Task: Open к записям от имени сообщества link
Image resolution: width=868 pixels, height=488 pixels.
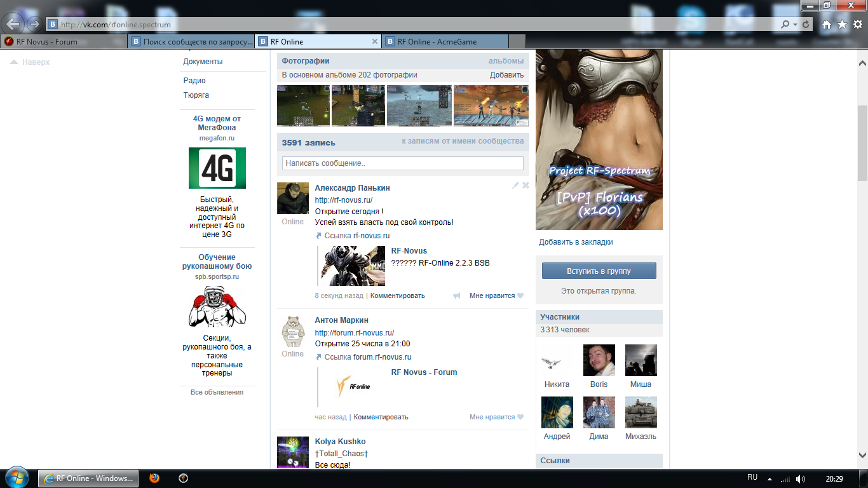Action: click(x=463, y=141)
